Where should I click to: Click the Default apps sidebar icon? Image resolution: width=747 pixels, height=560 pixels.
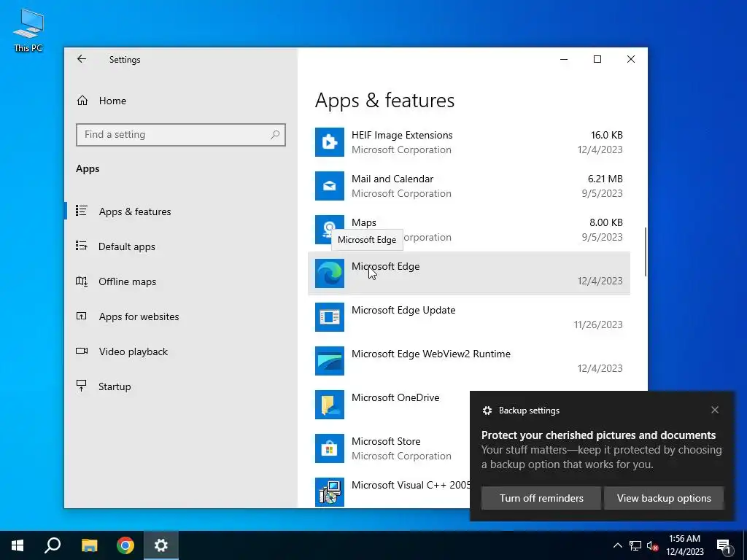(82, 246)
